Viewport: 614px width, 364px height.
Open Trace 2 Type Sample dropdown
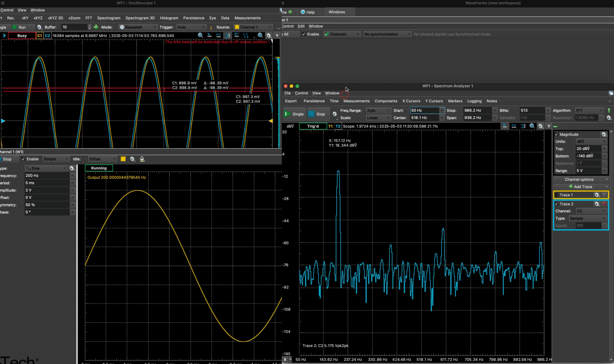pyautogui.click(x=588, y=218)
